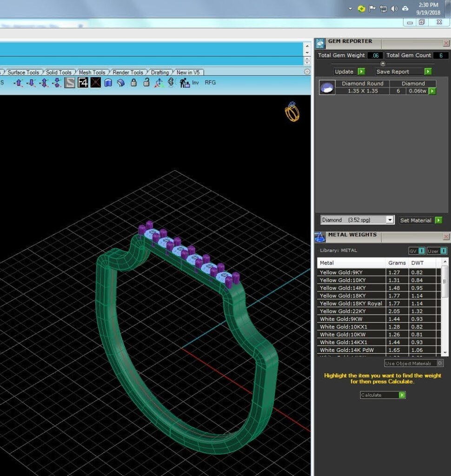Click the F4 toolbar icon
Screen dimensions: 451x476
pos(83,83)
